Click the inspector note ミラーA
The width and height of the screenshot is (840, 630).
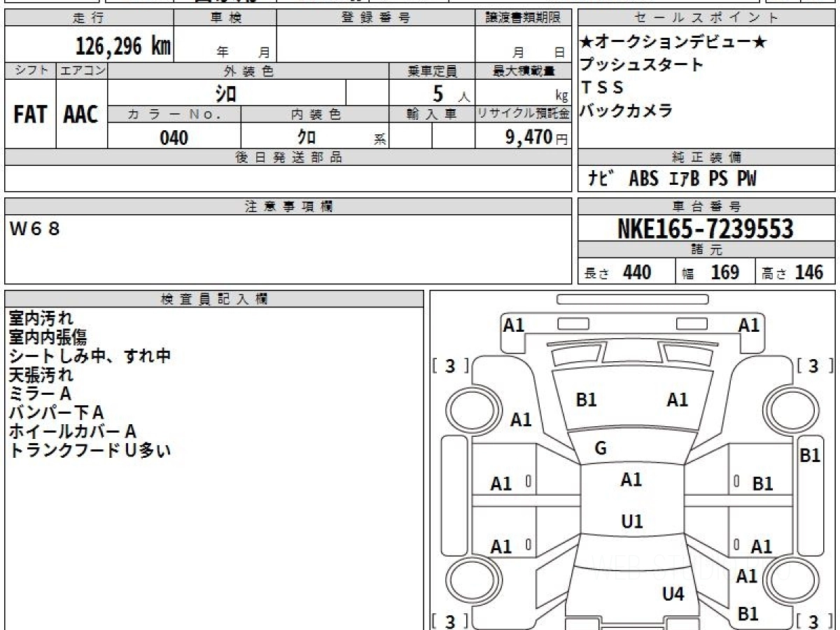point(40,394)
